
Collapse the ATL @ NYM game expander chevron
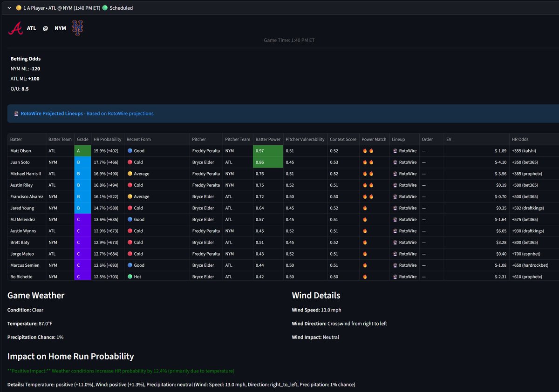click(9, 8)
